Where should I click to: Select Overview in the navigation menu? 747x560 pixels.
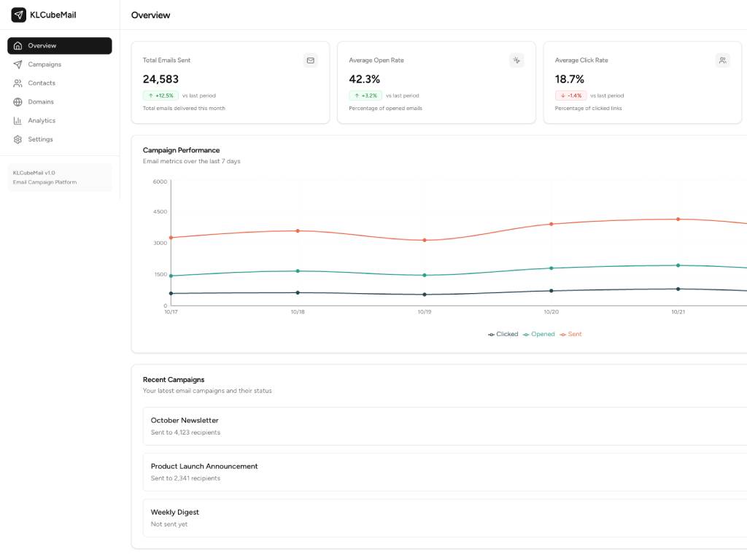pyautogui.click(x=42, y=45)
